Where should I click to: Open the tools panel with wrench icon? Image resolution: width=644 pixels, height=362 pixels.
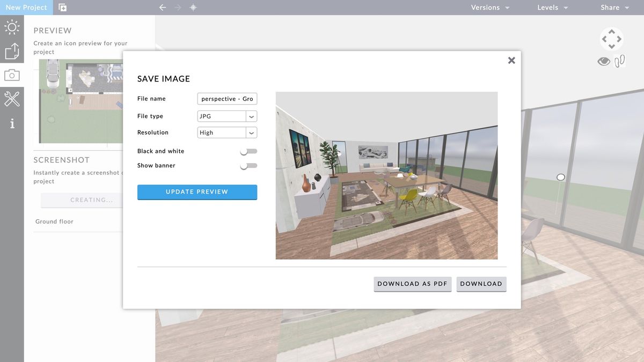[x=12, y=99]
